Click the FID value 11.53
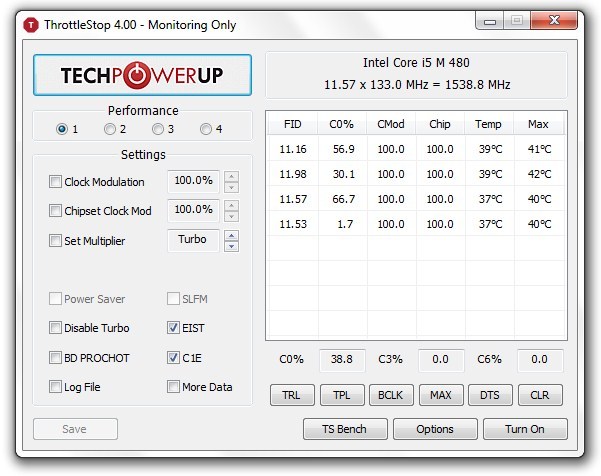Screen dimensions: 601x476 click(x=293, y=224)
